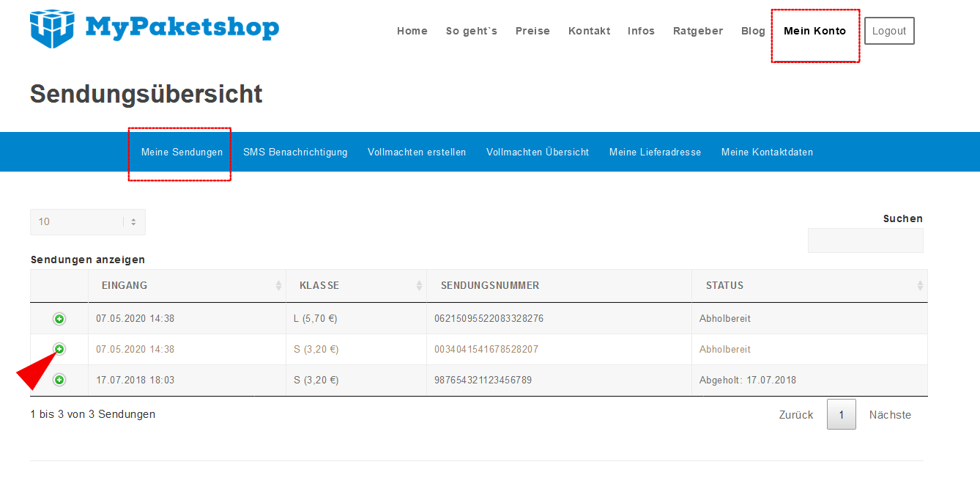This screenshot has height=478, width=980.
Task: Open the Meine Sendungen tab
Action: (x=182, y=152)
